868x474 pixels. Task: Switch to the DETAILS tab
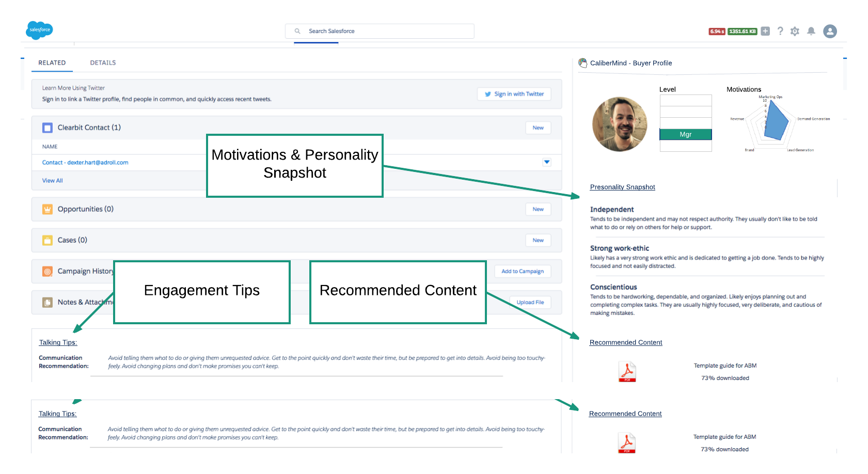tap(103, 62)
